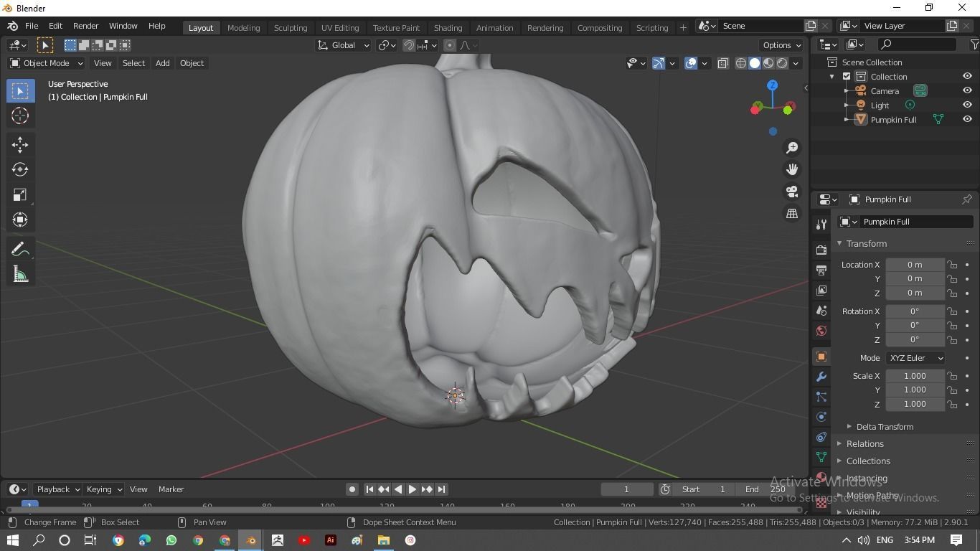
Task: Toggle snapping magnet icon
Action: (409, 45)
